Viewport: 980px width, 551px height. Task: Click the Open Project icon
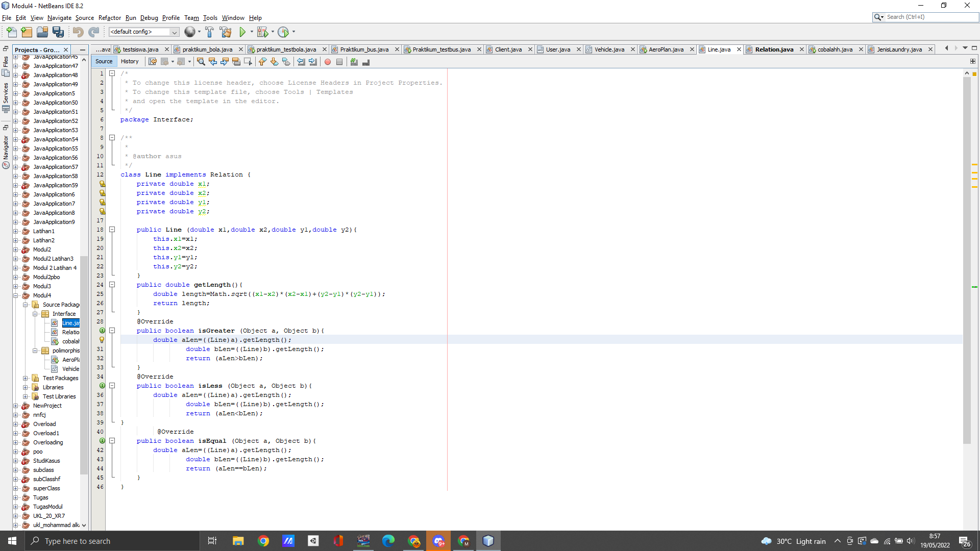click(42, 32)
